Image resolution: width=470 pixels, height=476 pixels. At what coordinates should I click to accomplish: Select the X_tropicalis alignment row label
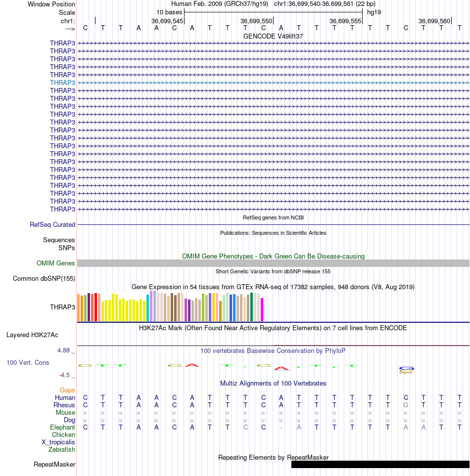click(x=58, y=442)
